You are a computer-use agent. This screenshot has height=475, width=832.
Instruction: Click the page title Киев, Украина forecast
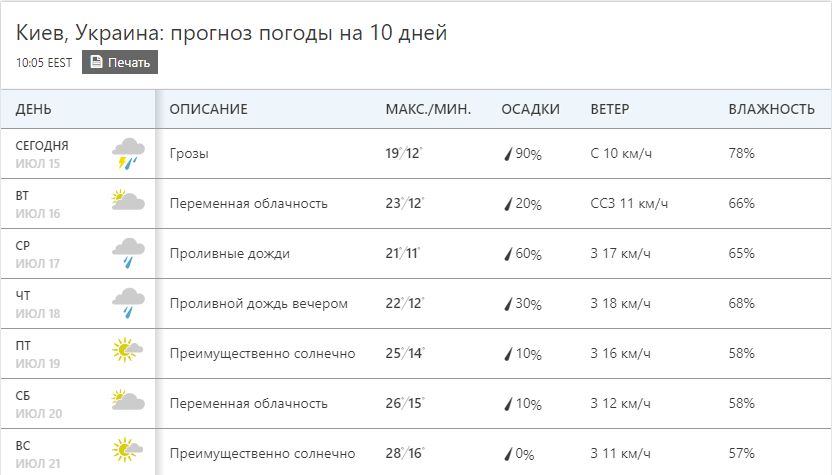[x=231, y=33]
